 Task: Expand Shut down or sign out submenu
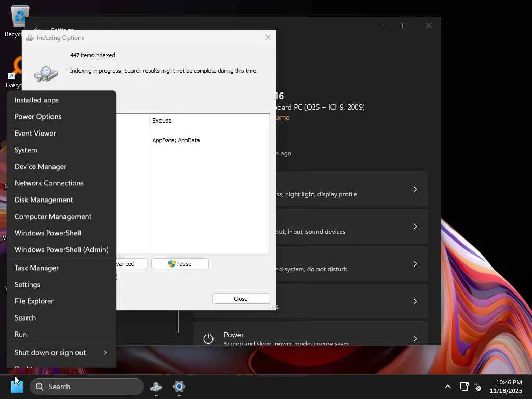(x=61, y=353)
